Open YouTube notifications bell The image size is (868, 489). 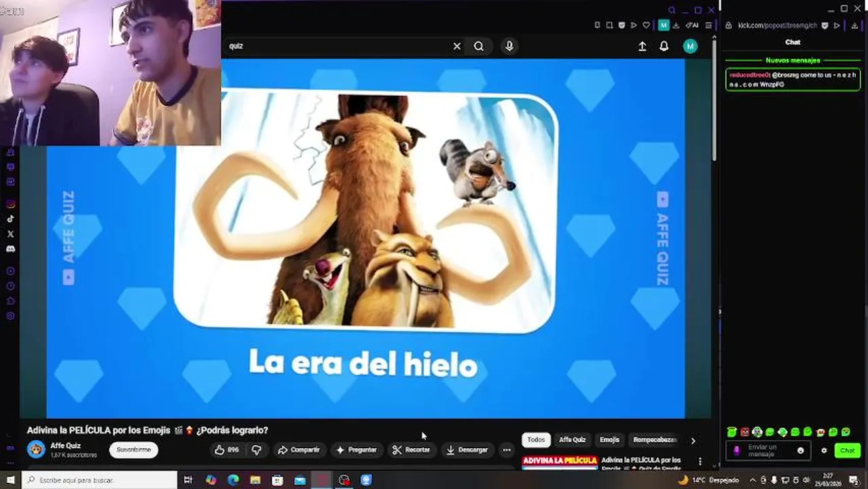[x=664, y=46]
